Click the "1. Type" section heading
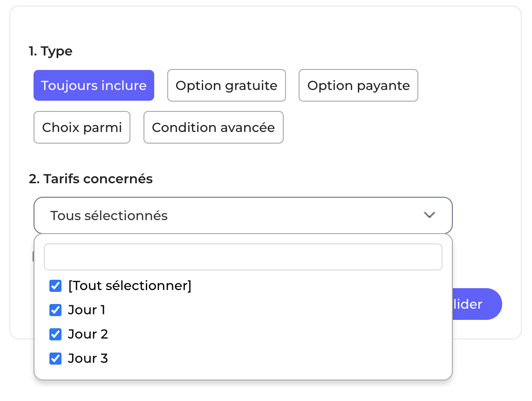532x401 pixels. click(51, 51)
